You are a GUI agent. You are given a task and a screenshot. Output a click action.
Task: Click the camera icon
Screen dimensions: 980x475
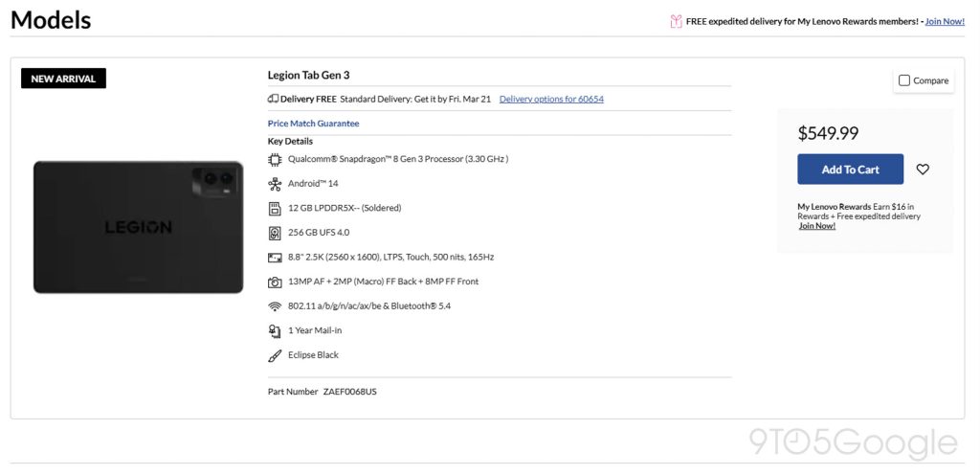click(x=275, y=283)
